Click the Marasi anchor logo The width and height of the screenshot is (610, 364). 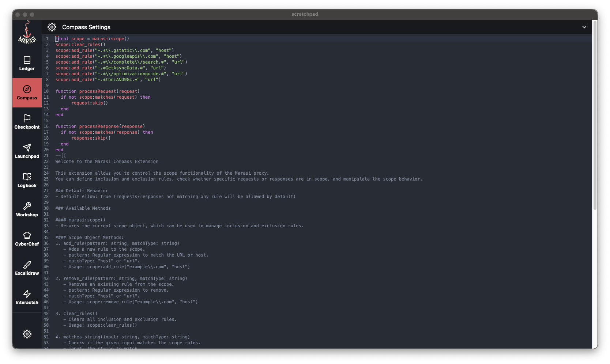tap(27, 33)
